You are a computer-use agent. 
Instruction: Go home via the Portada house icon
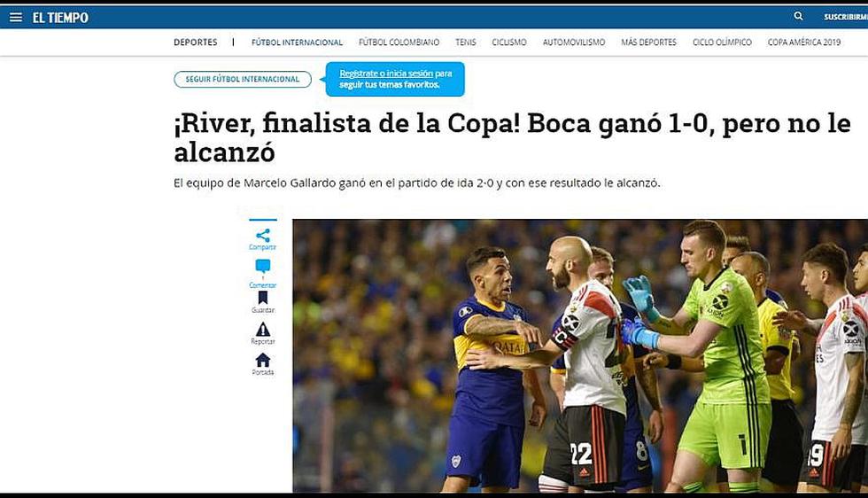pos(263,360)
